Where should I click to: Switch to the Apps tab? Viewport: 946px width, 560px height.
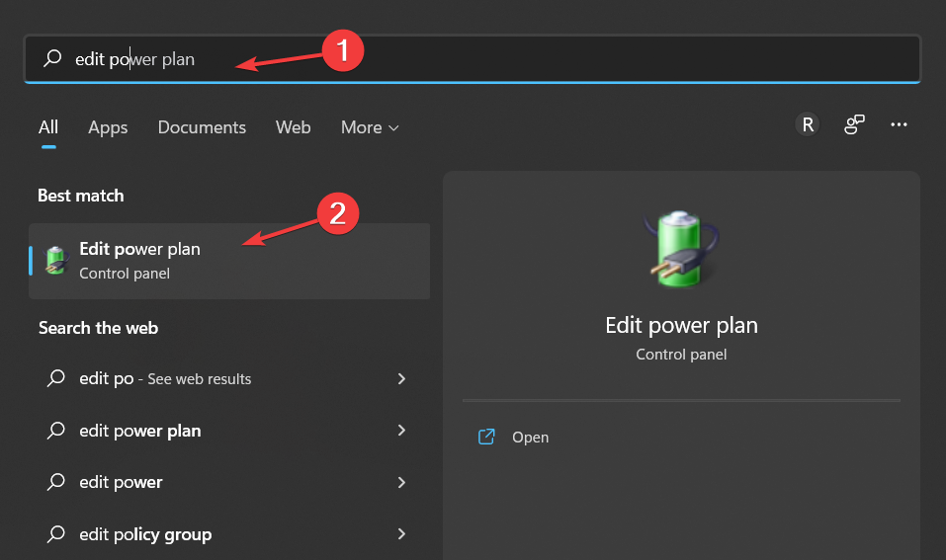click(x=108, y=127)
